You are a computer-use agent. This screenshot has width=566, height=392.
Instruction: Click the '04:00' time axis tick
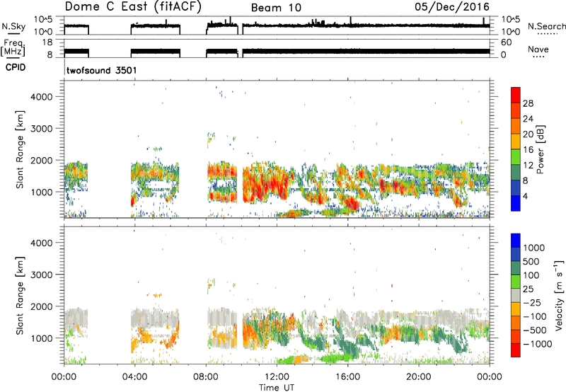click(134, 377)
